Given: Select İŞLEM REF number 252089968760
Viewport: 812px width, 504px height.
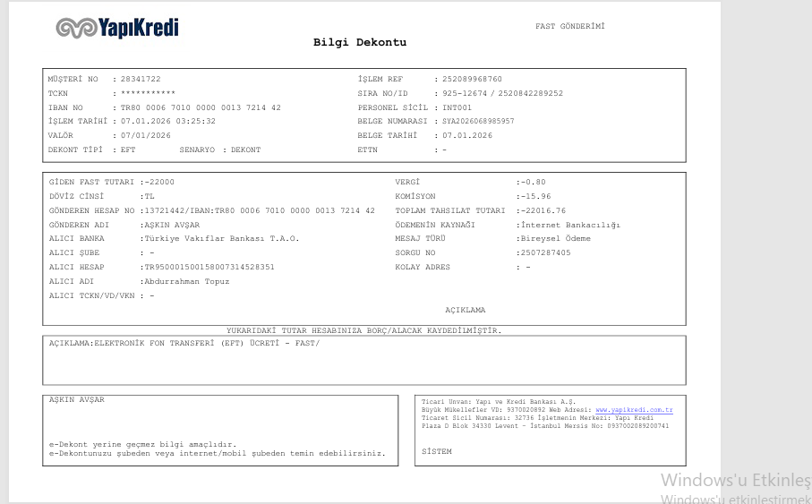Looking at the screenshot, I should (x=472, y=80).
